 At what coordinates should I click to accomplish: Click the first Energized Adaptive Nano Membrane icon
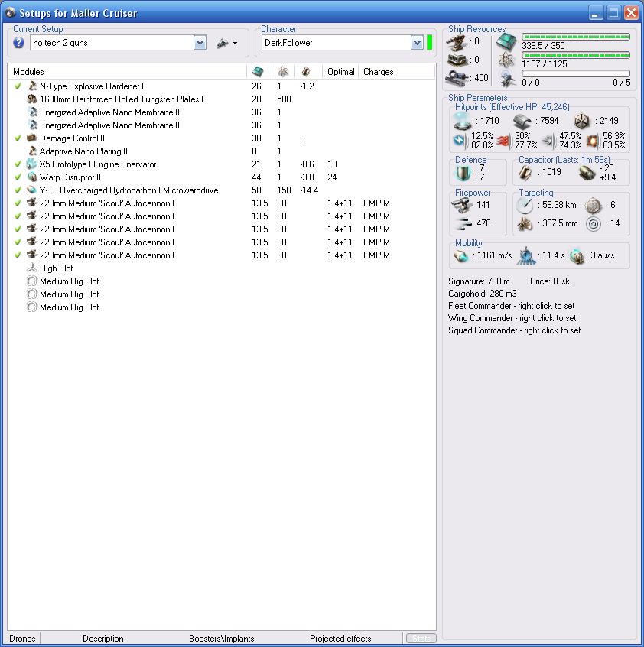point(32,112)
